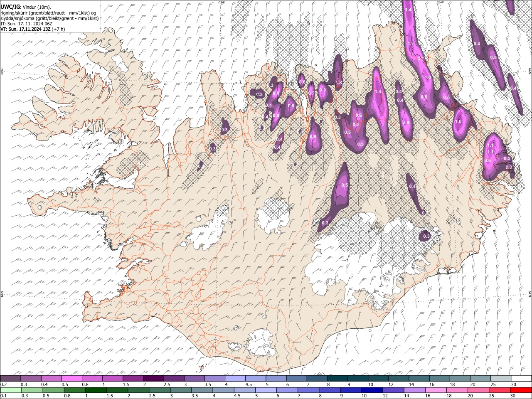Select the deep blue 10 swatch in lower scale
The image size is (532, 399).
pos(372,390)
